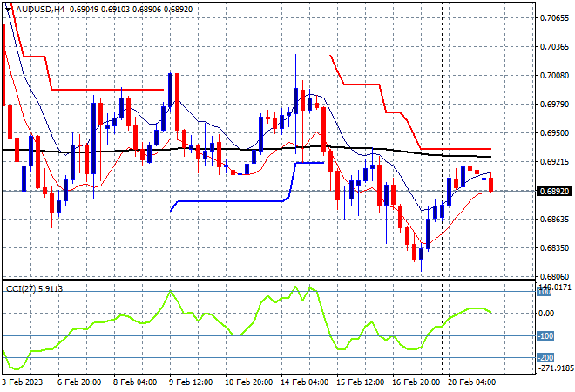
Task: Select the 16 Feb 20:00 time label
Action: 416,382
